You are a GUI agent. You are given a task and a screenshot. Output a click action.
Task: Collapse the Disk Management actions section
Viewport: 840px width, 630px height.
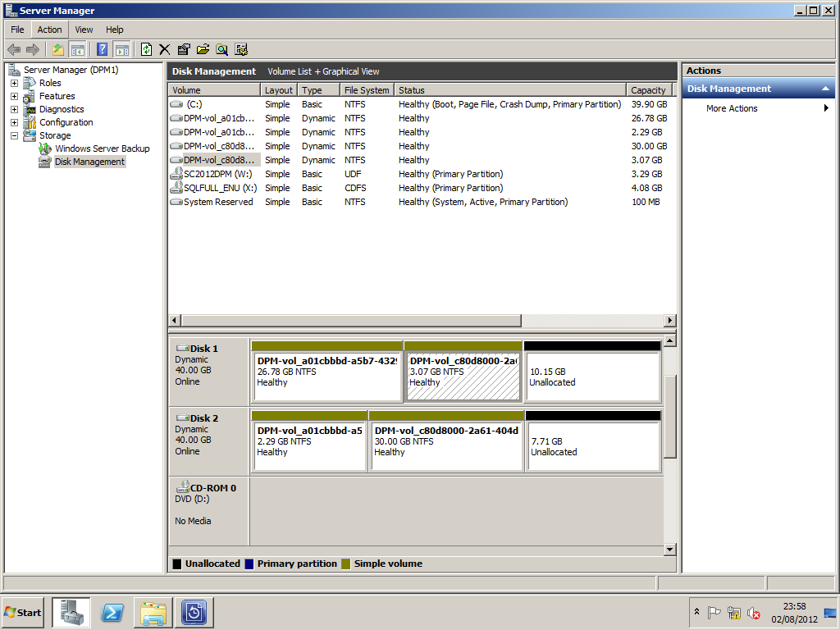coord(825,89)
